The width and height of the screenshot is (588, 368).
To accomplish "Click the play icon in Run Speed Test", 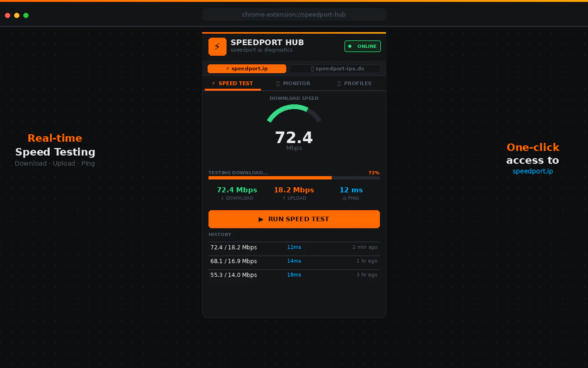I will [x=261, y=219].
